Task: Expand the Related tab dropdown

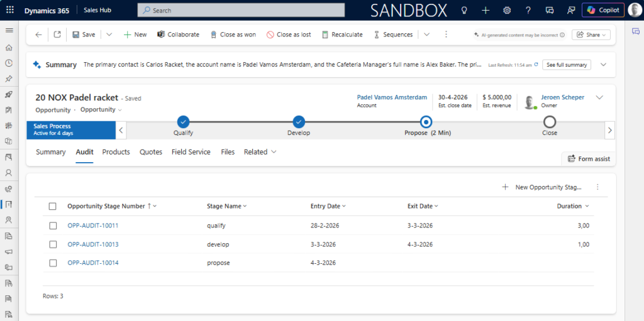Action: (260, 152)
